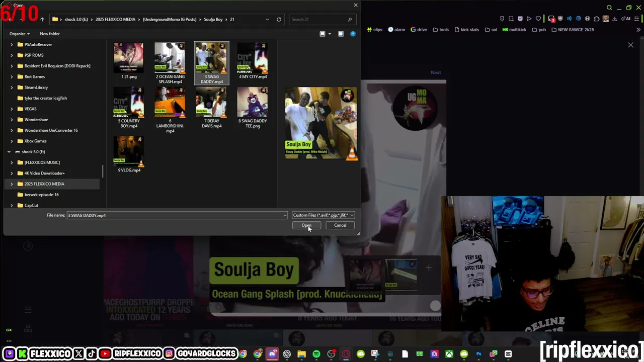Toggle the preview pane button in Open dialog

341,34
